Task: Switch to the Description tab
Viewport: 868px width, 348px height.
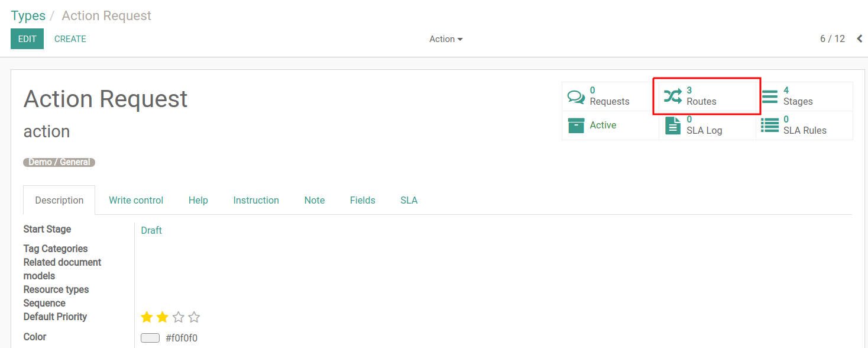Action: click(x=59, y=200)
